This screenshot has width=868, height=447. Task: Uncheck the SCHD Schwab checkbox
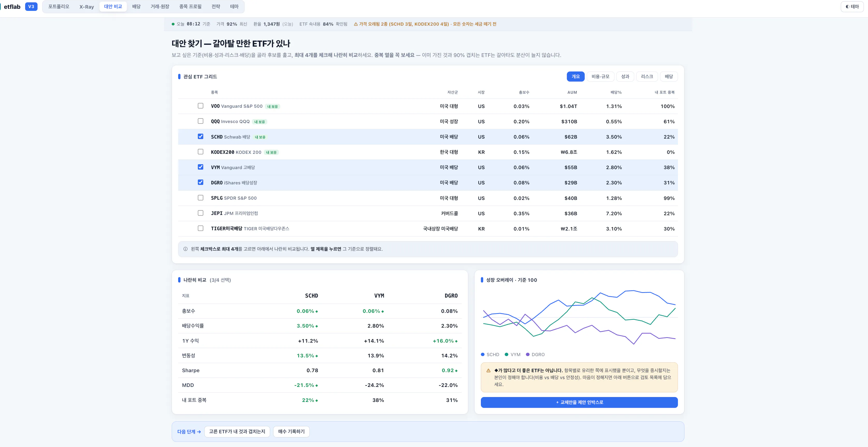(x=200, y=136)
